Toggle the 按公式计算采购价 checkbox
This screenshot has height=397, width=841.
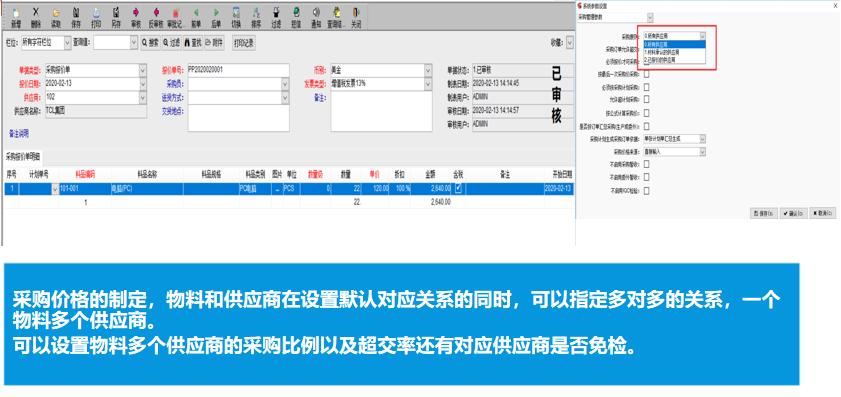(x=646, y=113)
